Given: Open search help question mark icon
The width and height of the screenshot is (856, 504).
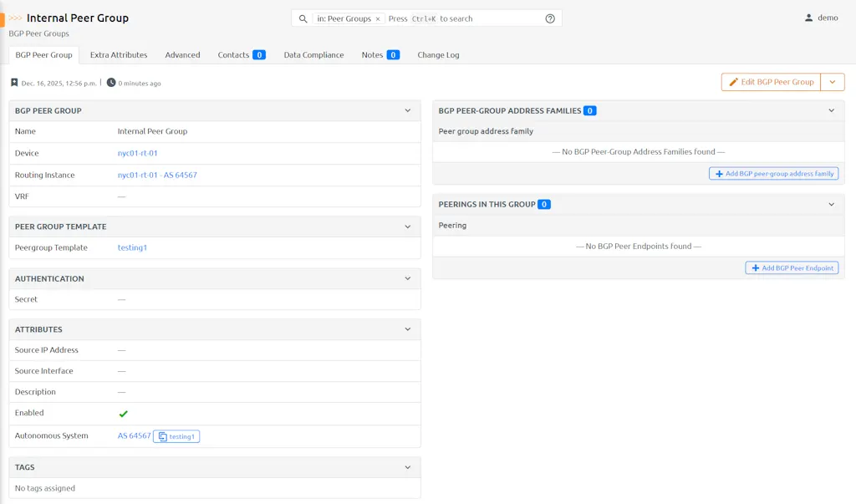Looking at the screenshot, I should (x=550, y=18).
